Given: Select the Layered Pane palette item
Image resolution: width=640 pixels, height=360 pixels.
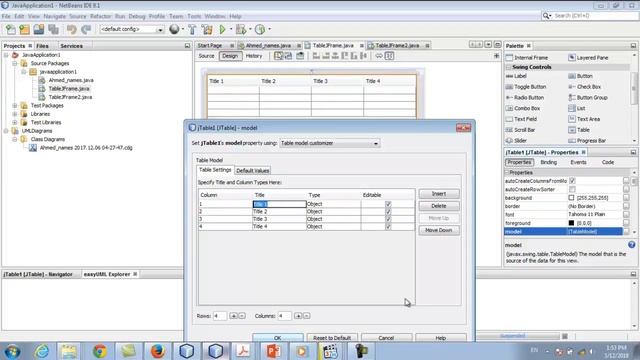Looking at the screenshot, I should (588, 58).
